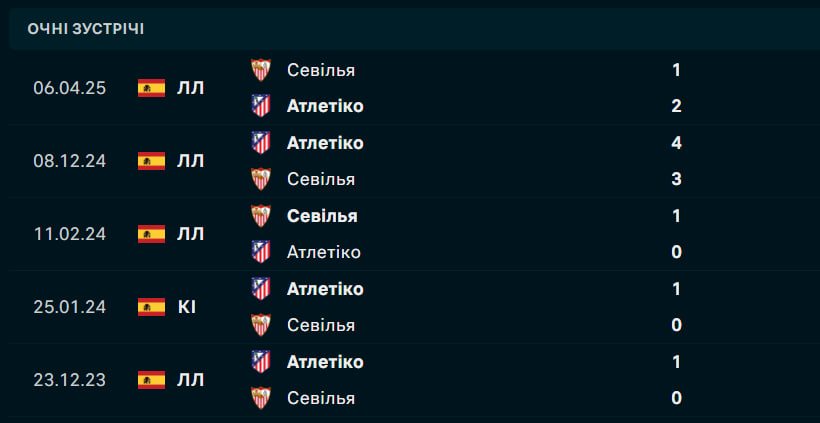Click Sevilla crest in 06.04.25 match
This screenshot has width=820, height=423.
[260, 70]
